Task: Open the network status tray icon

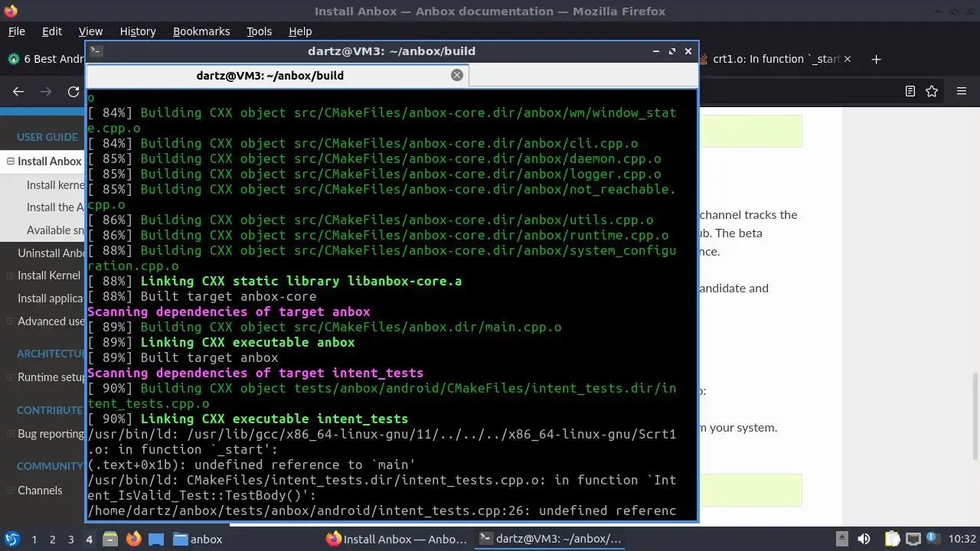Action: pyautogui.click(x=913, y=539)
